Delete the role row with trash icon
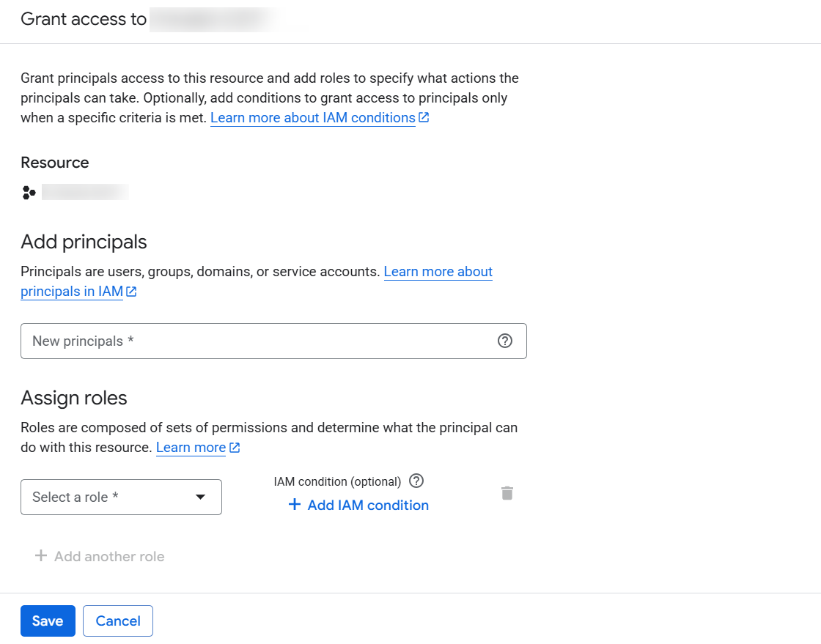The height and width of the screenshot is (644, 821). 507,493
